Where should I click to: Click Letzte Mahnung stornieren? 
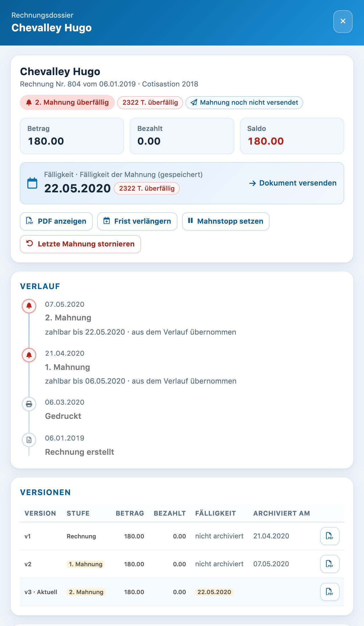(x=80, y=244)
